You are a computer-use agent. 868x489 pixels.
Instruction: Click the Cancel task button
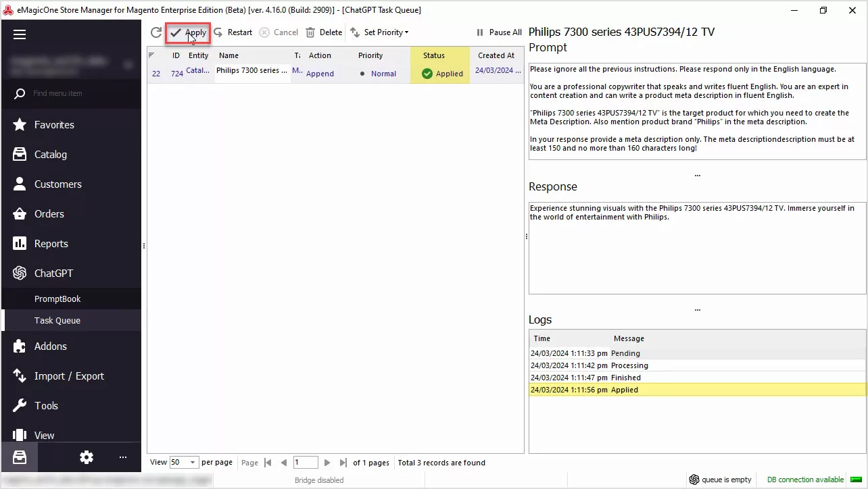point(279,32)
